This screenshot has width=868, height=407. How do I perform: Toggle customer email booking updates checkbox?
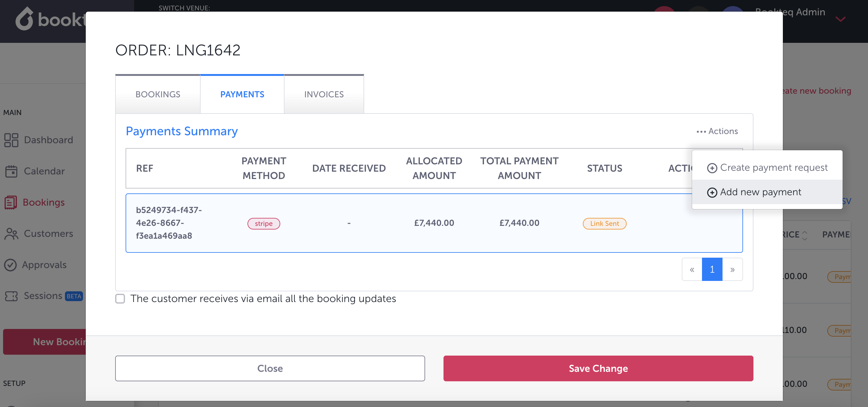(120, 299)
